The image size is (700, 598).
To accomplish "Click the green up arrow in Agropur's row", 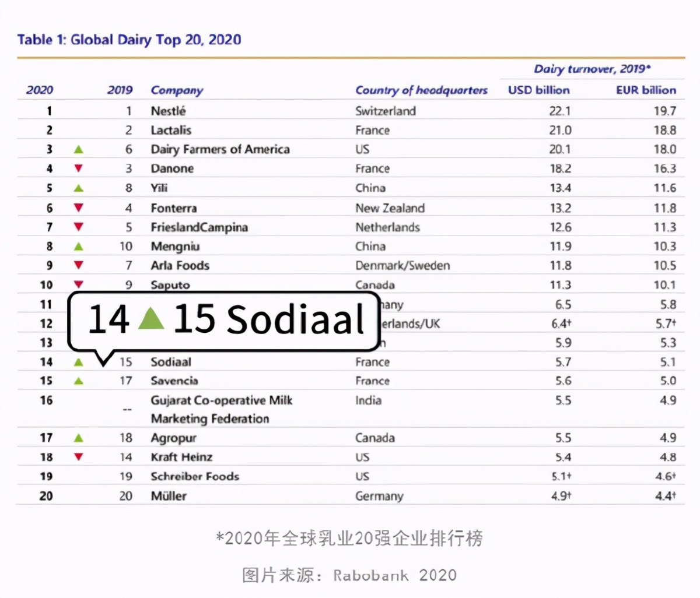I will click(x=79, y=438).
